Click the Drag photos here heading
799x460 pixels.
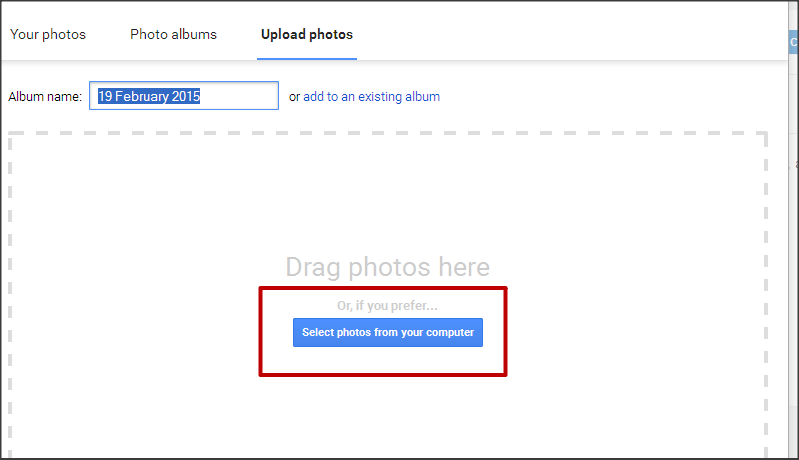tap(387, 267)
